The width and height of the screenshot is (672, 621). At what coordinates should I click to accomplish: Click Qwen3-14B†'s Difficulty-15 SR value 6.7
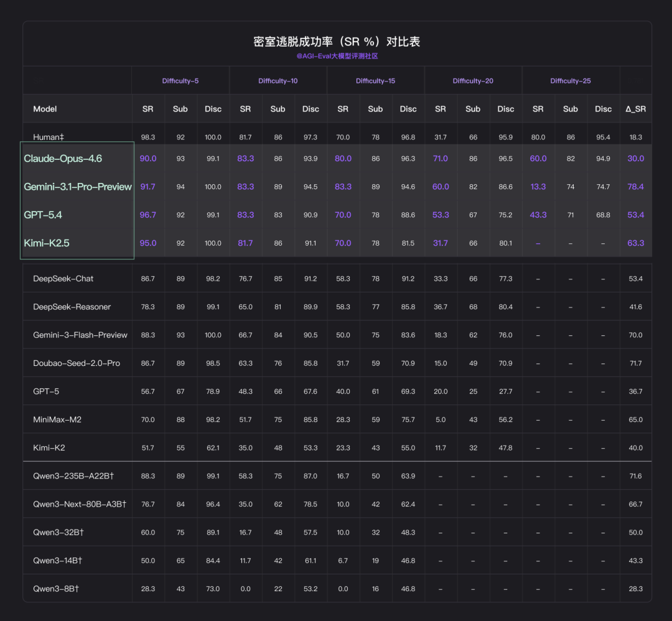[x=343, y=561]
